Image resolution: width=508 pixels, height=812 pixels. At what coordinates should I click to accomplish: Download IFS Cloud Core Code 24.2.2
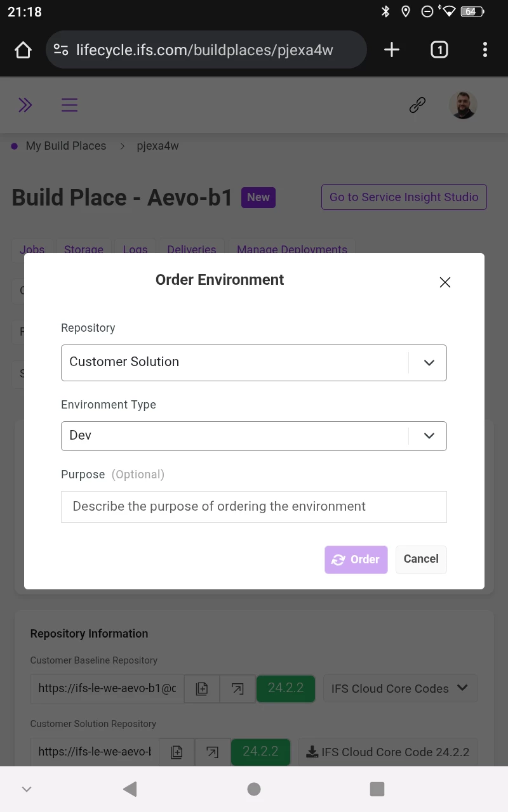coord(388,752)
